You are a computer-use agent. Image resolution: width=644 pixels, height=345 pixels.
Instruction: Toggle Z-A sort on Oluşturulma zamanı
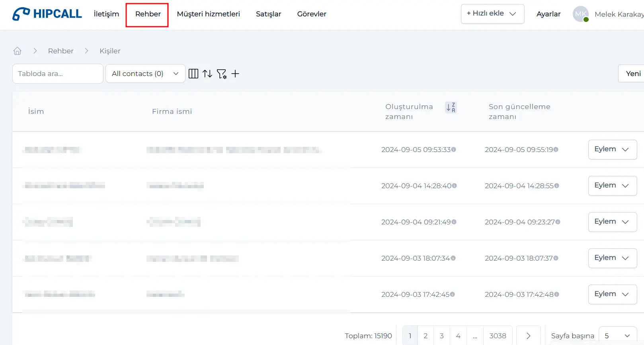pos(451,107)
